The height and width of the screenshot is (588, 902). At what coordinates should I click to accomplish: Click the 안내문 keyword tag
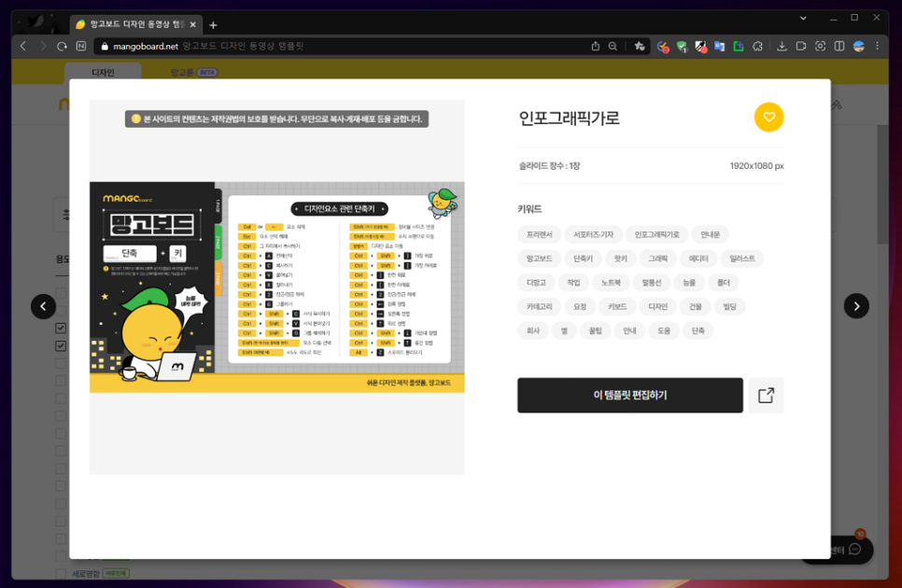(710, 234)
